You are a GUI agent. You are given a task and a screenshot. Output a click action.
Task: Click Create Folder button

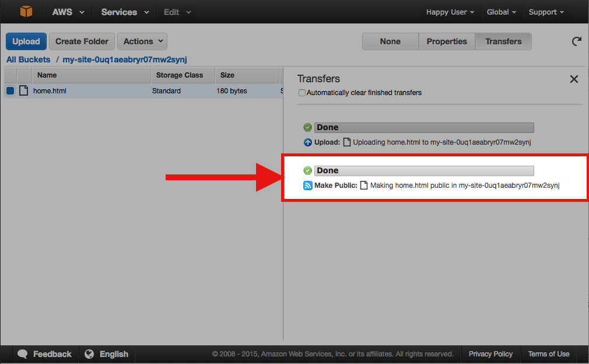[82, 41]
